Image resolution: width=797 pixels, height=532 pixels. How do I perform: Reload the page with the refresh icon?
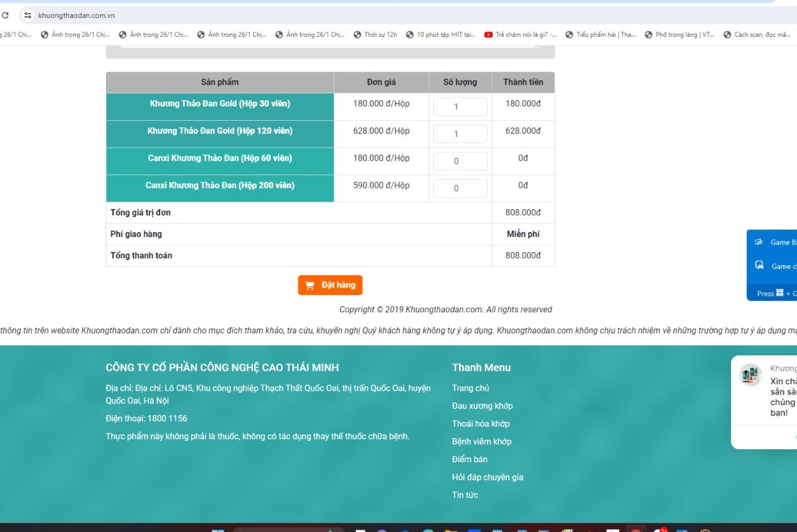click(5, 15)
